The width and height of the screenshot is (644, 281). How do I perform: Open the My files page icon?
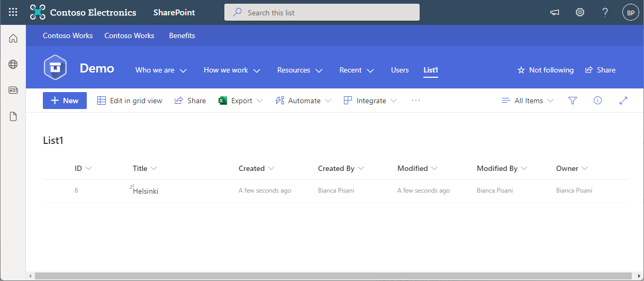coord(13,116)
